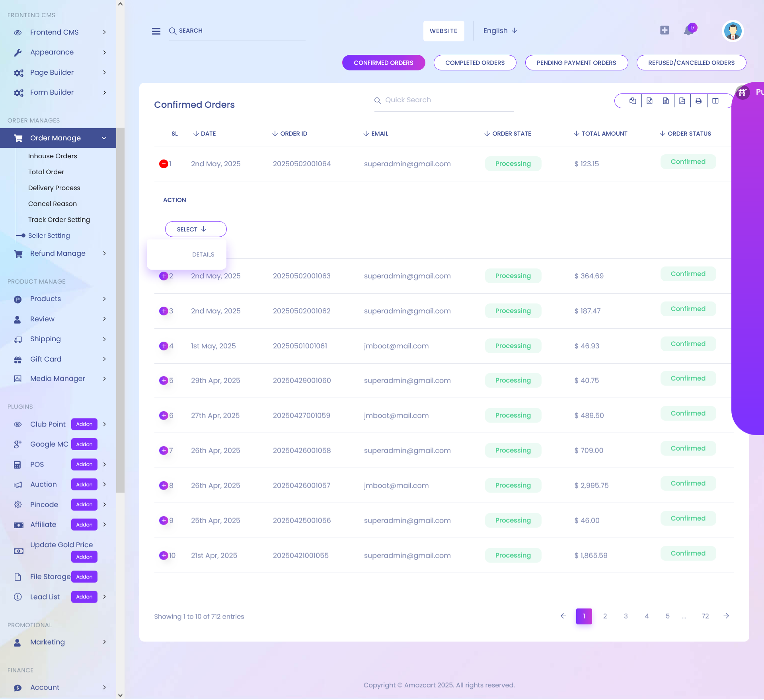
Task: Open Seller Setting link
Action: tap(49, 235)
